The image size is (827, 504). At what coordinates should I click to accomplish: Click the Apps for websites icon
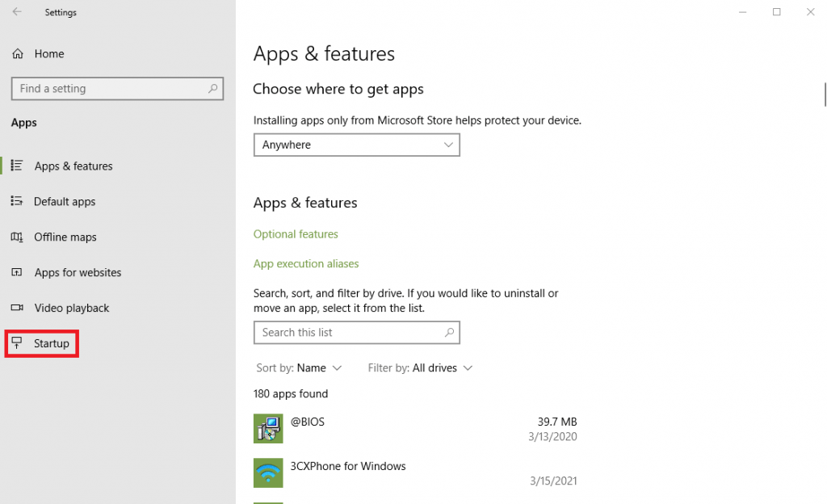tap(17, 272)
